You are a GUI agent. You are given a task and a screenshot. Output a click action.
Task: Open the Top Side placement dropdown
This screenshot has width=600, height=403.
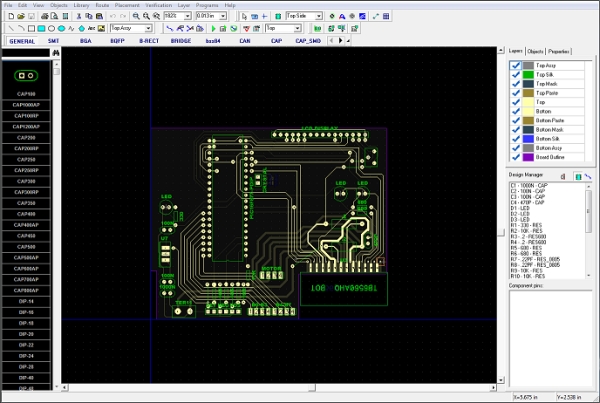318,16
